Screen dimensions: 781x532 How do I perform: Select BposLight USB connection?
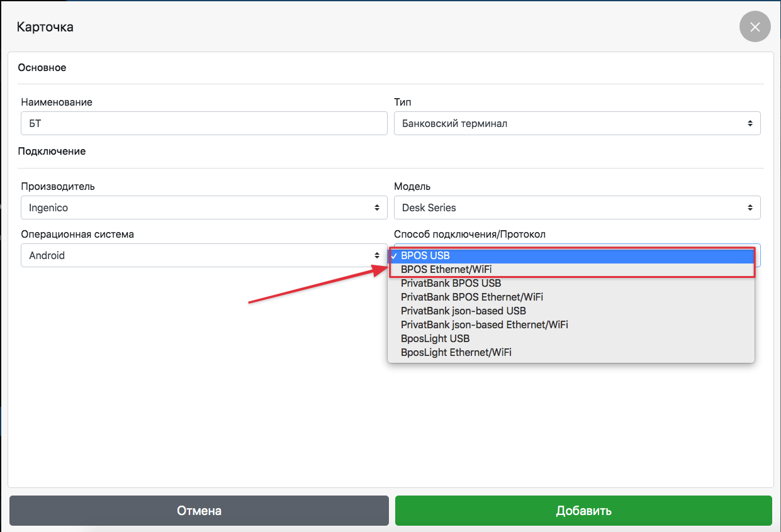pyautogui.click(x=435, y=338)
